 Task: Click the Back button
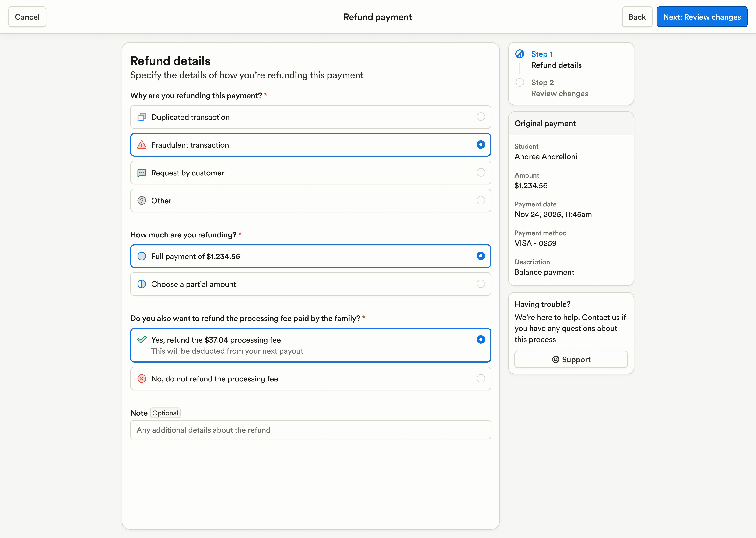(x=637, y=17)
